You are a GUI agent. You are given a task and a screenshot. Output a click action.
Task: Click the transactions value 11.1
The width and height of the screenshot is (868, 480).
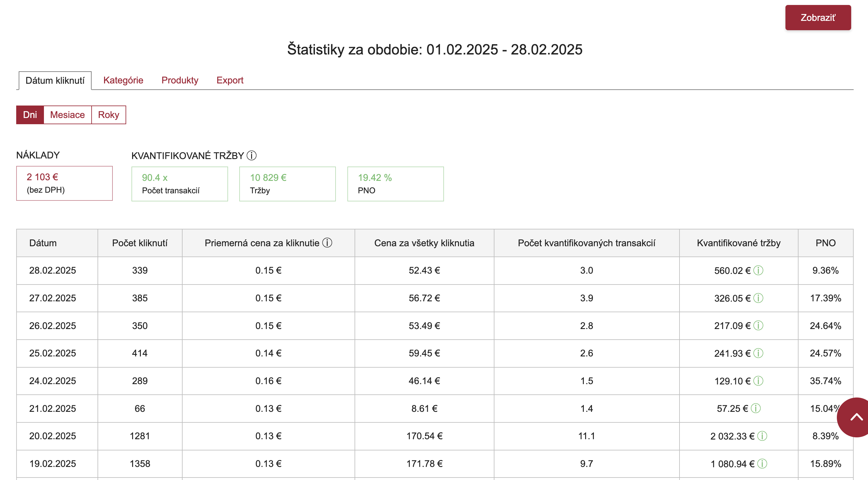(x=587, y=436)
